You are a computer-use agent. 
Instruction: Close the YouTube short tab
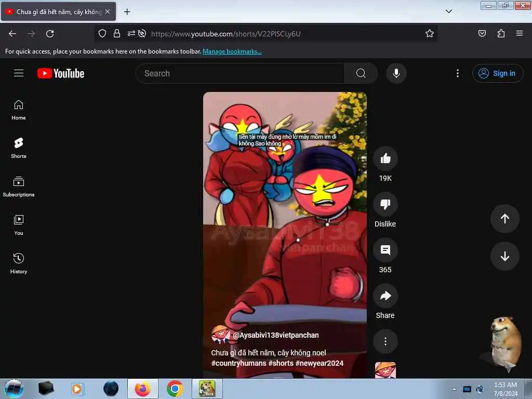108,11
